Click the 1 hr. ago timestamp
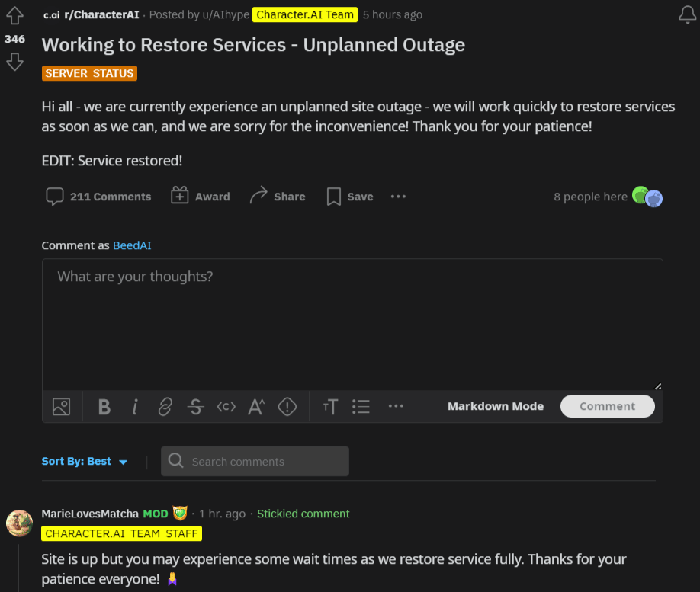This screenshot has height=592, width=700. (x=223, y=514)
